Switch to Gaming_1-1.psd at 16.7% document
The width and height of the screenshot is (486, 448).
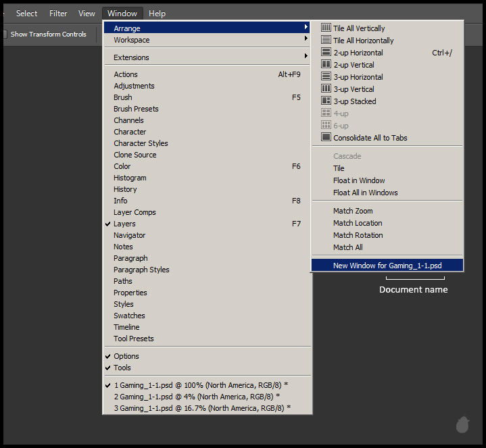pos(201,407)
